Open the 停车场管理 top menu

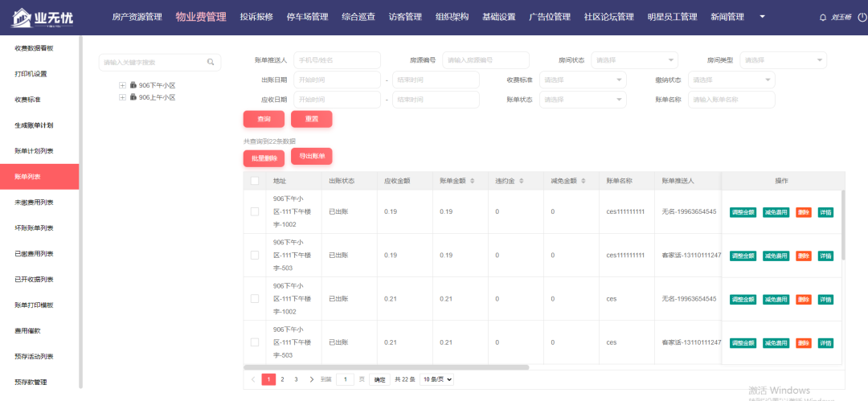308,17
